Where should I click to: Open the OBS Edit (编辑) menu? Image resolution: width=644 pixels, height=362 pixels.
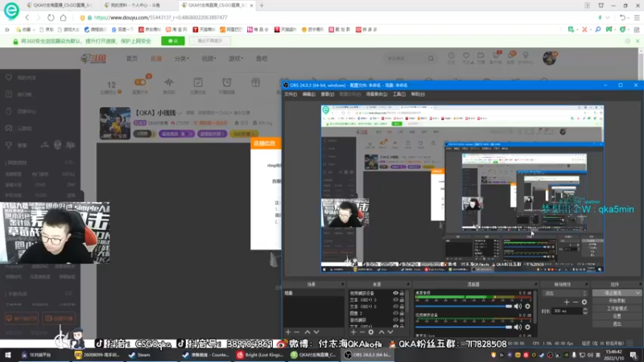coord(309,94)
